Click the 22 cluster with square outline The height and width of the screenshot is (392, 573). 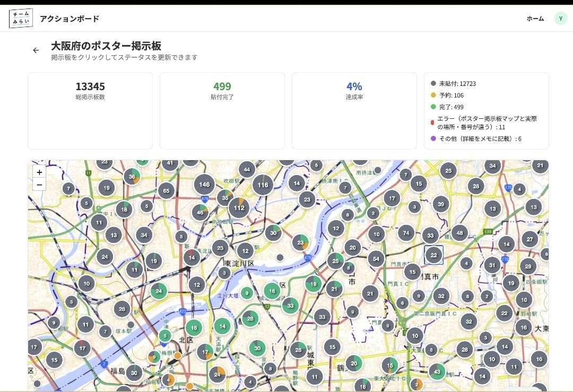[433, 255]
